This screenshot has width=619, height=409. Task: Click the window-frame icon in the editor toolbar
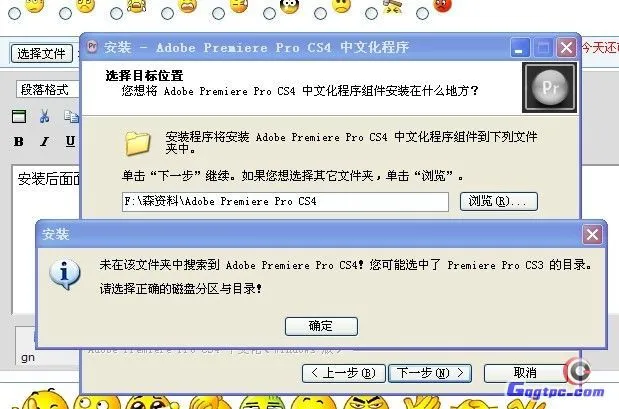click(x=19, y=116)
